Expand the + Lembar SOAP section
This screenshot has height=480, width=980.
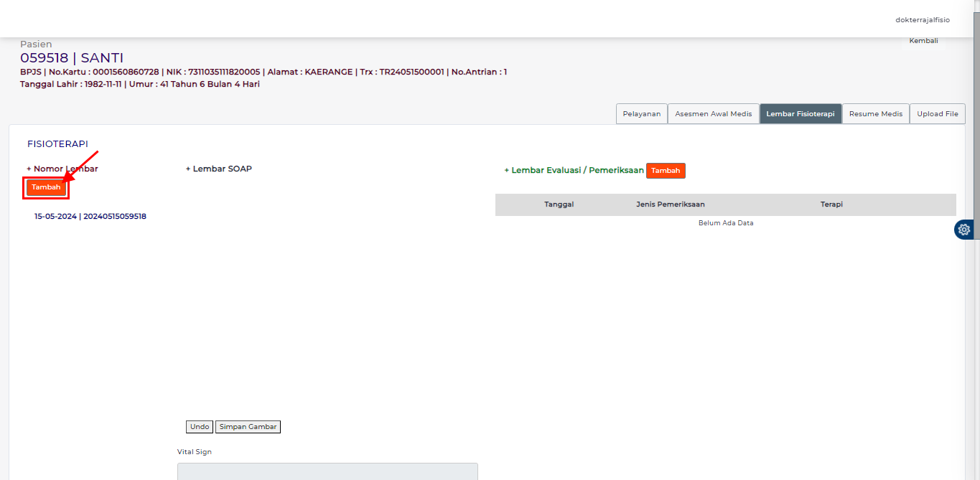(x=219, y=169)
